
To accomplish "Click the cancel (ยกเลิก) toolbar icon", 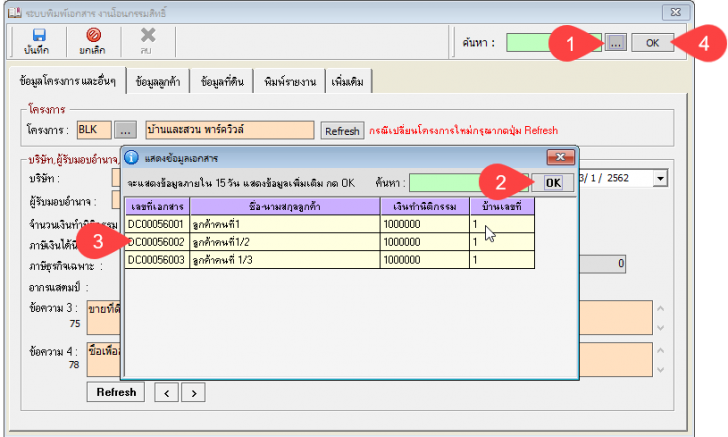I will (x=94, y=41).
